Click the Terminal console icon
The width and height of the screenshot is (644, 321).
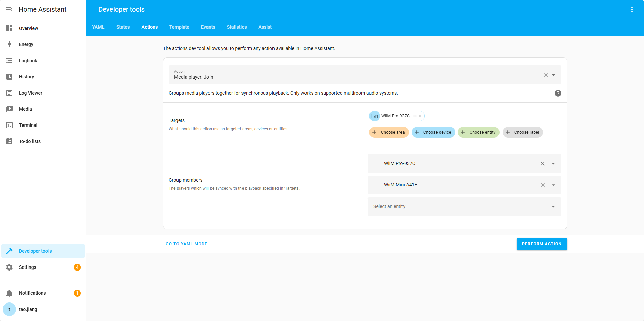coord(9,125)
